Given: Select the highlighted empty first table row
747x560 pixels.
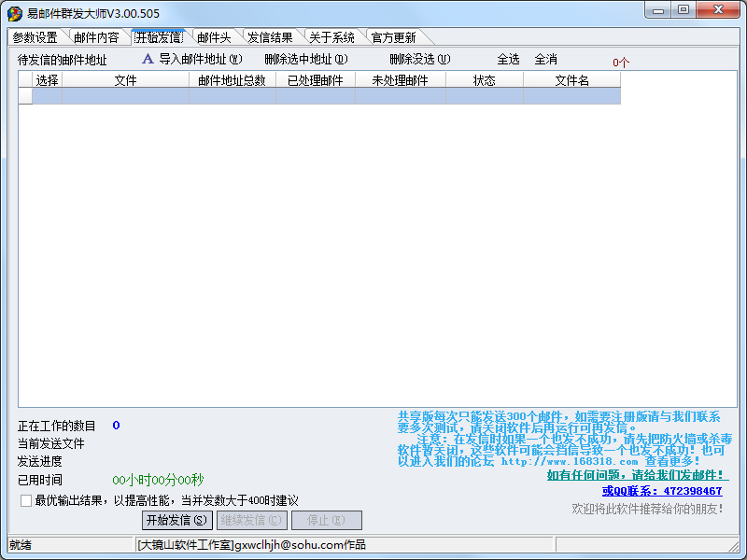Looking at the screenshot, I should pos(319,96).
